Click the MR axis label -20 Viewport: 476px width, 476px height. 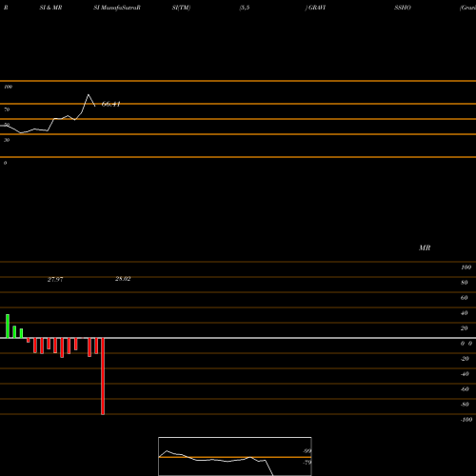465,359
